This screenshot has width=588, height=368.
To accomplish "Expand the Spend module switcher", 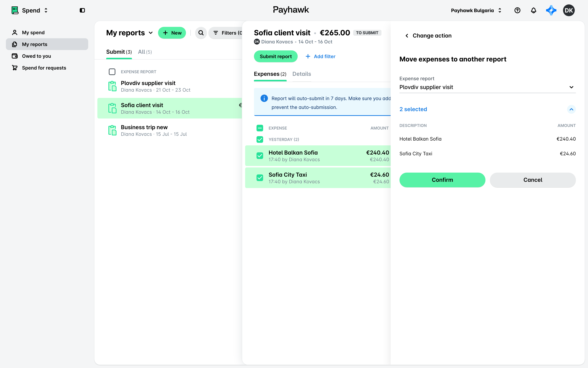I will [46, 10].
